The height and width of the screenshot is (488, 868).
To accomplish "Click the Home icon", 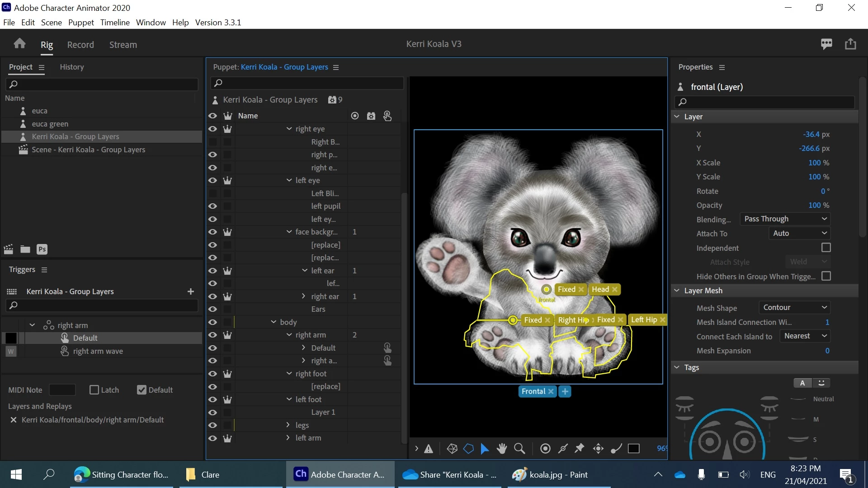I will (x=19, y=44).
